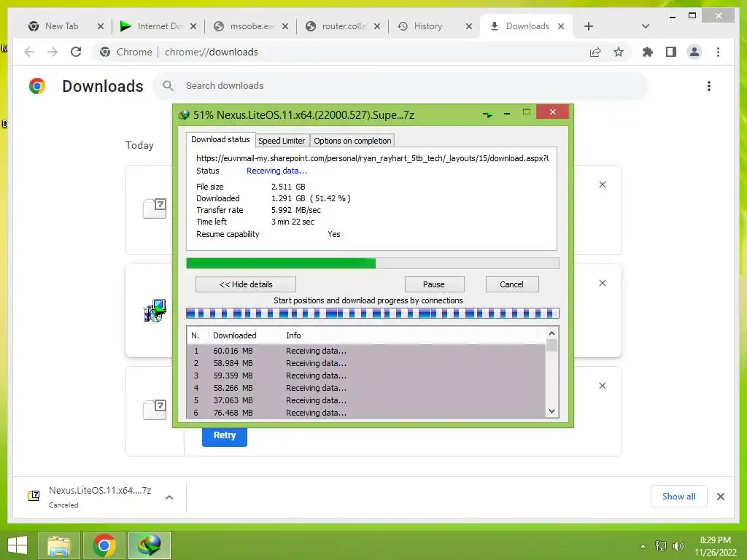Viewport: 747px width, 560px height.
Task: Click Nexus.LiteOS file icon in download shelf
Action: click(34, 496)
